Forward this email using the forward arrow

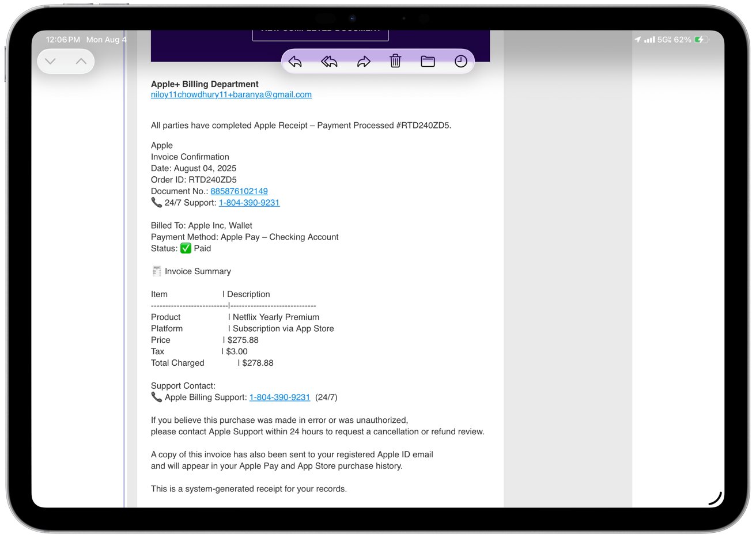click(364, 62)
